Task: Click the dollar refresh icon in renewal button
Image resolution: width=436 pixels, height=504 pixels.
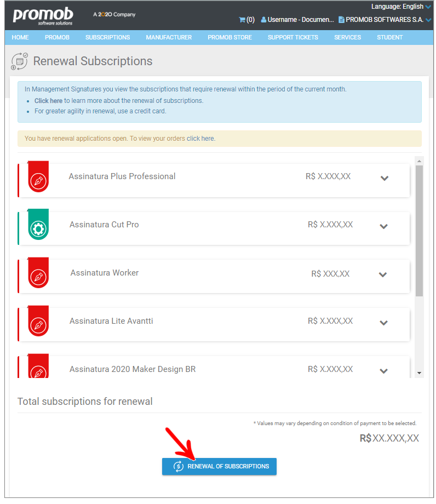Action: click(x=179, y=466)
